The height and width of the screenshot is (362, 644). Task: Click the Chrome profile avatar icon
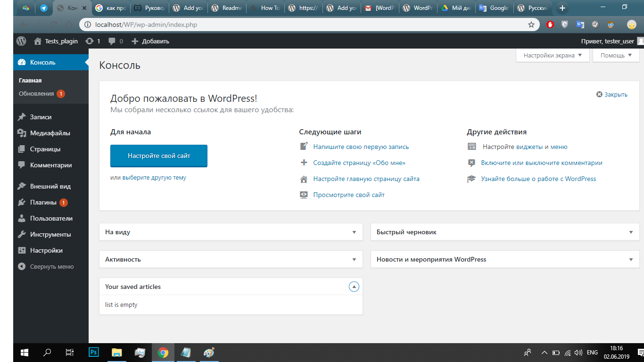coord(631,25)
